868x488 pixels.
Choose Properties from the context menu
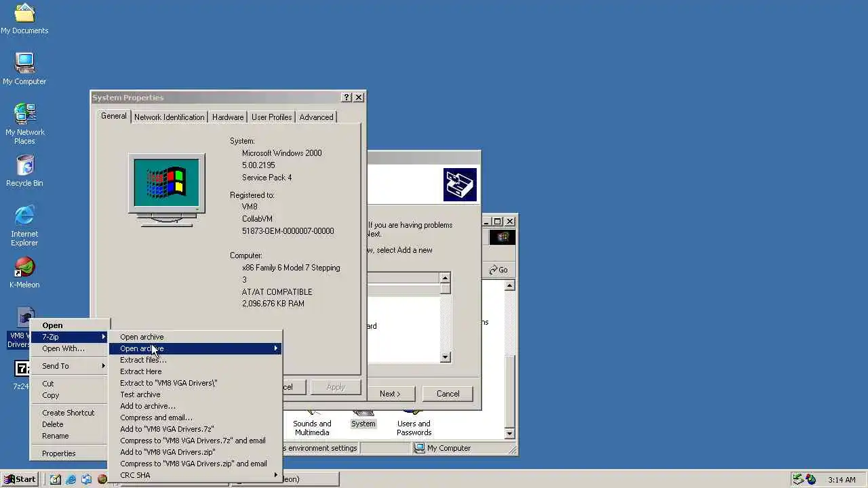70,453
